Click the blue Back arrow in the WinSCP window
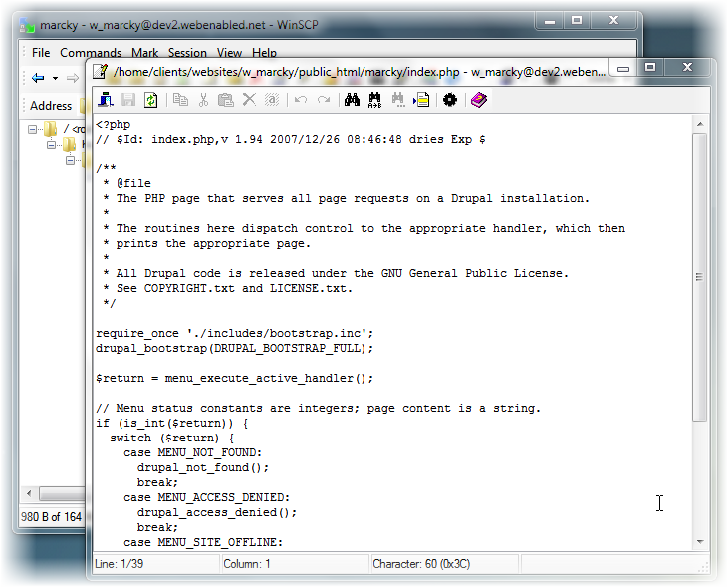The height and width of the screenshot is (587, 728). [x=38, y=78]
